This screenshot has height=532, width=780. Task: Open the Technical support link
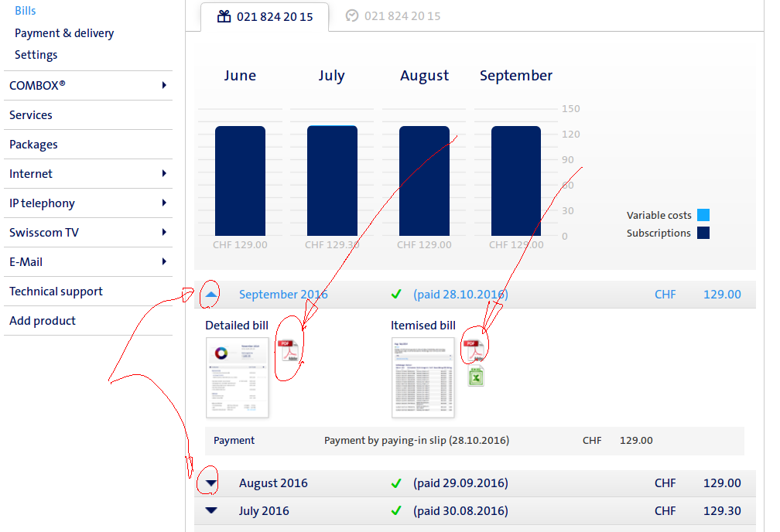pyautogui.click(x=56, y=292)
